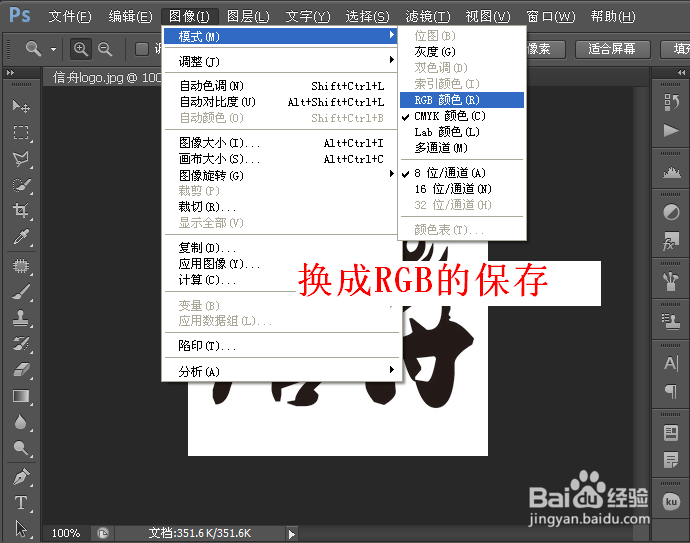Open the Character panel icon
Viewport: 690px width, 543px height.
click(671, 363)
